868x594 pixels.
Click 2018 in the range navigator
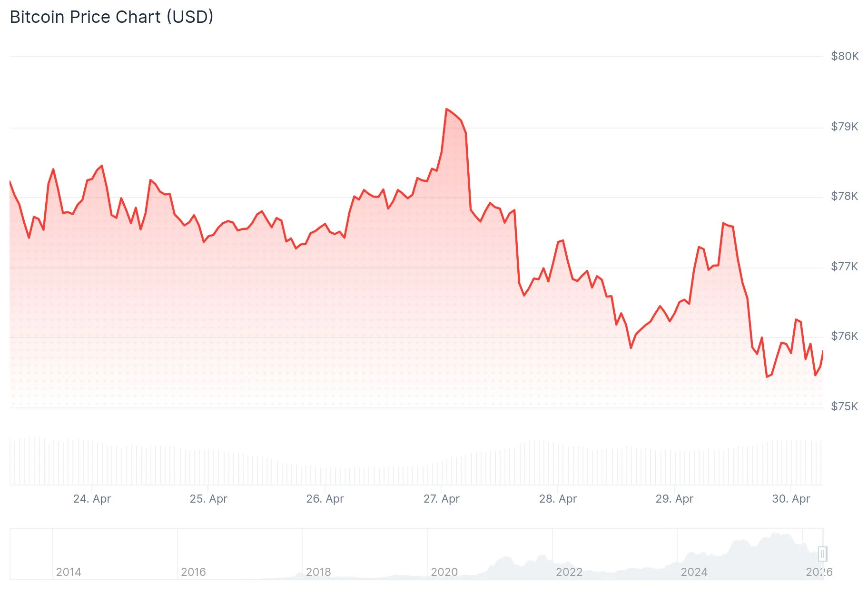(318, 572)
